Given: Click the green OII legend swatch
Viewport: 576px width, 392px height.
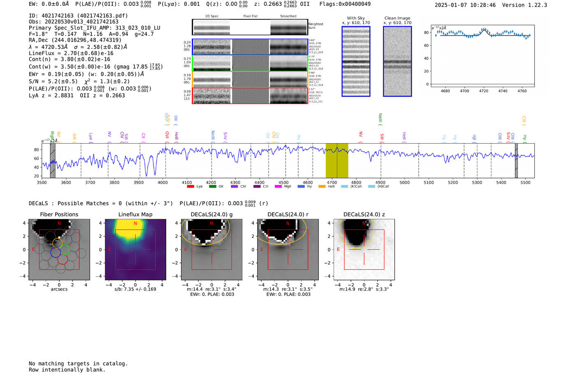Looking at the screenshot, I should [212, 186].
